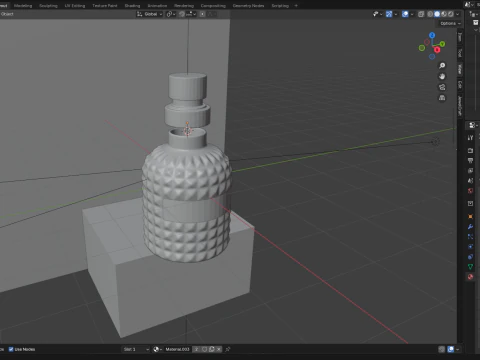This screenshot has height=360, width=480.
Task: Open the World properties tab icon
Action: (x=470, y=191)
